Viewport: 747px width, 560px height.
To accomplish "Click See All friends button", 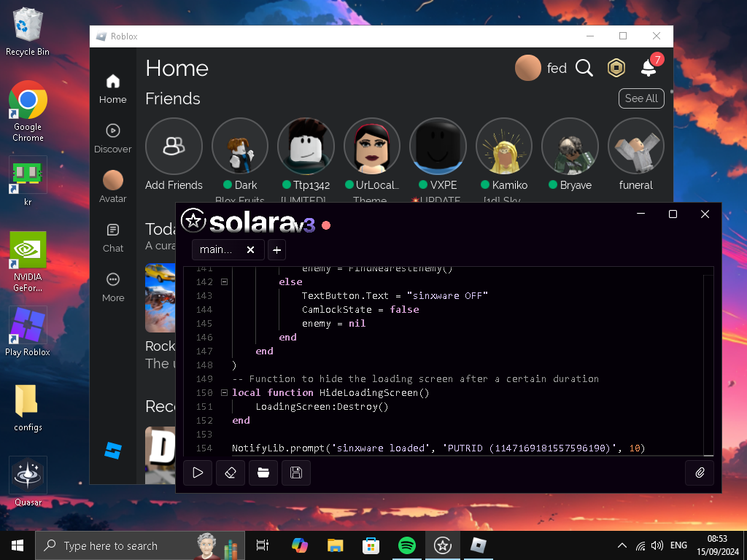I will (x=641, y=98).
